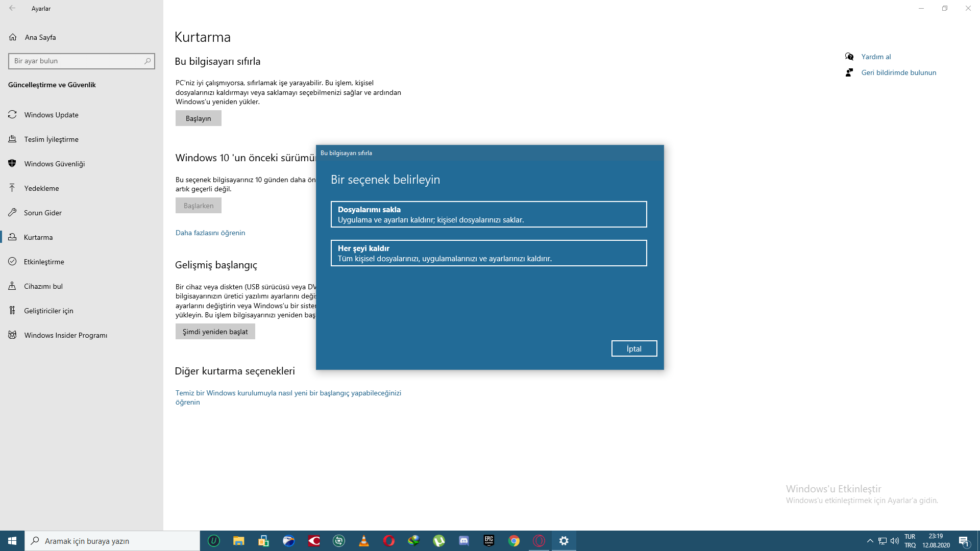Select the Dosyalarımı sakla option

pos(488,214)
